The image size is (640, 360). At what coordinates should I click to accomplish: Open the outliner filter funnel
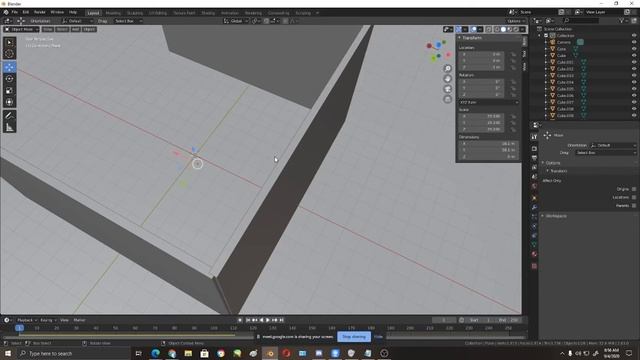click(x=622, y=20)
